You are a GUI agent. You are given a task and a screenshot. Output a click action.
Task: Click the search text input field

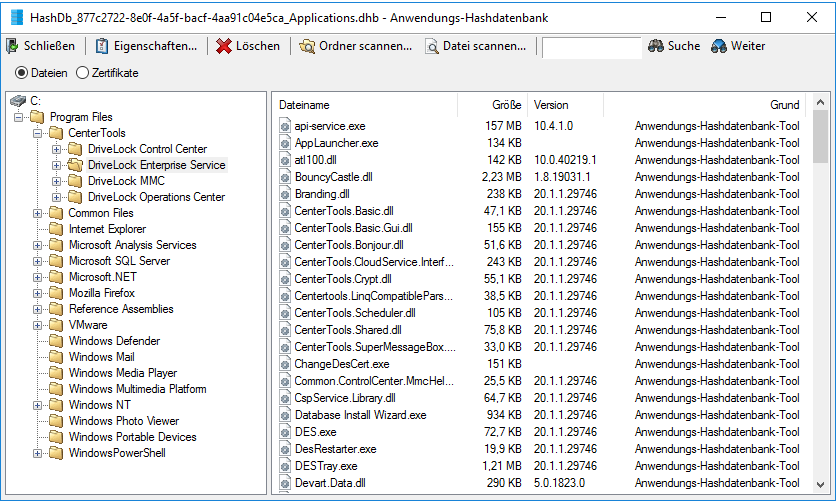[x=591, y=47]
